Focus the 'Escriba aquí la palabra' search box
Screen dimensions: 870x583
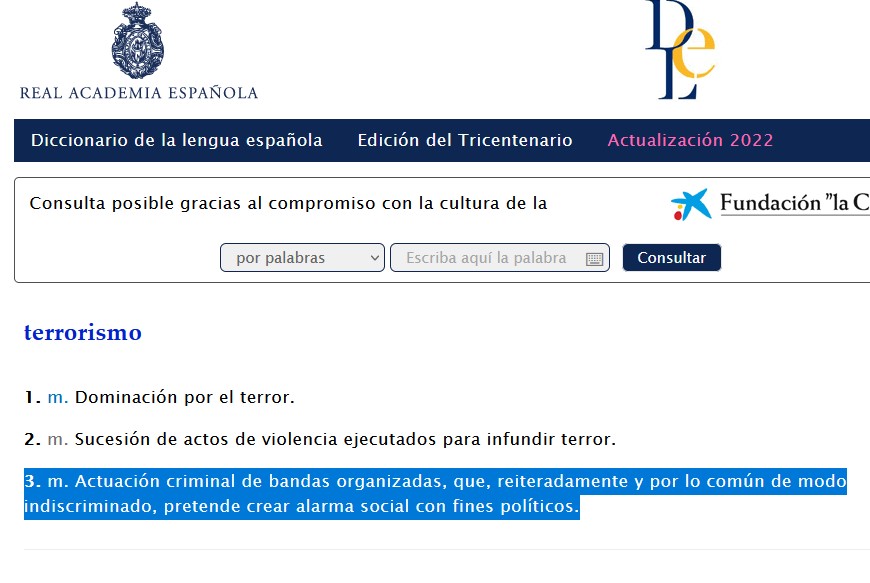point(499,257)
